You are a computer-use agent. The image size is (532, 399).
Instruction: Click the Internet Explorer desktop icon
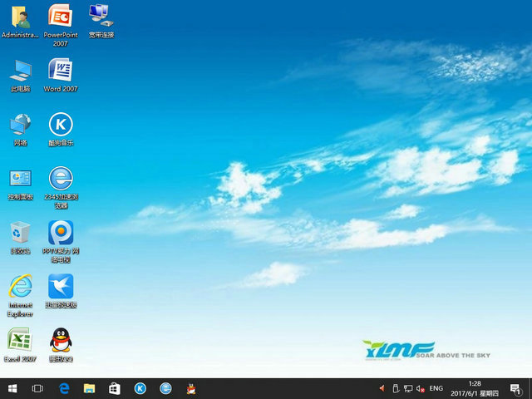19,286
